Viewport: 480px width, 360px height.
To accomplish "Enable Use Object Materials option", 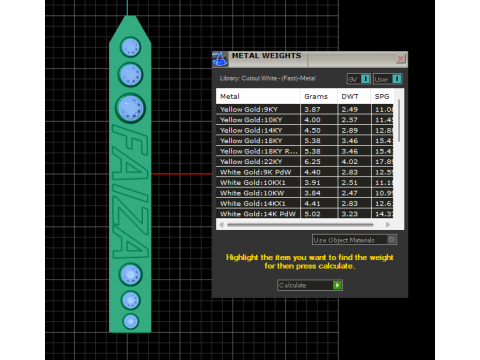I will click(354, 240).
